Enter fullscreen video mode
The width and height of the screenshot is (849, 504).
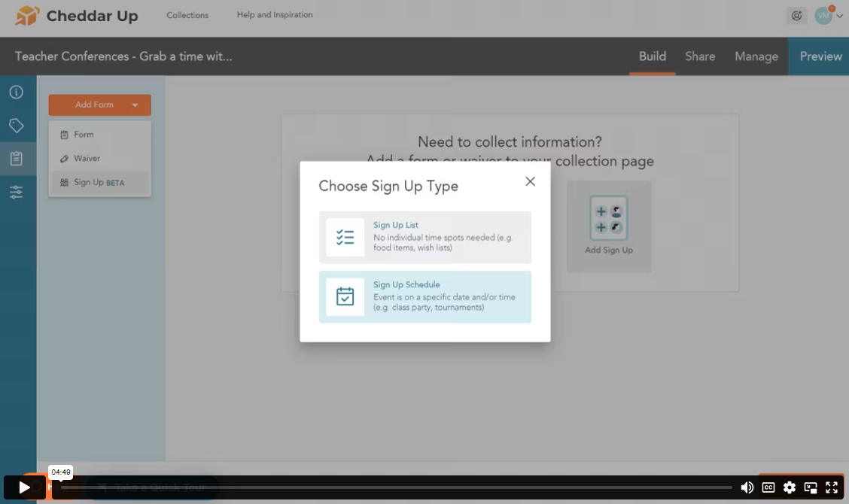point(832,487)
